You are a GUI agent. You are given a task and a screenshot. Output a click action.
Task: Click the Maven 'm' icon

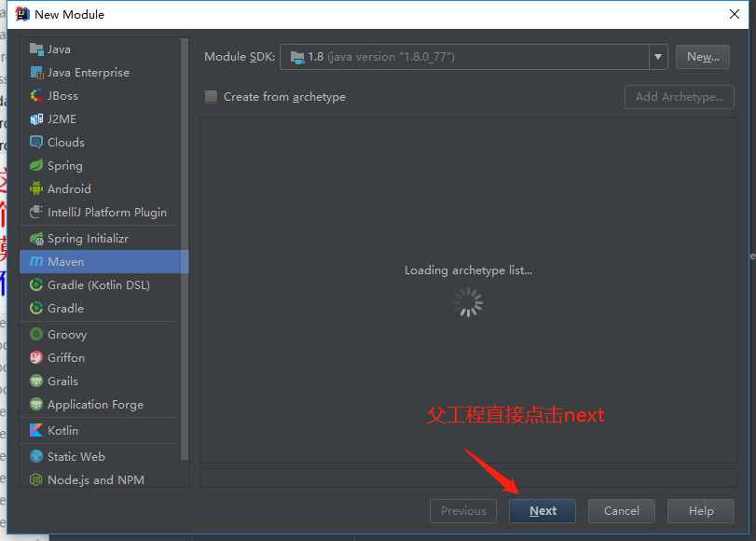[36, 261]
